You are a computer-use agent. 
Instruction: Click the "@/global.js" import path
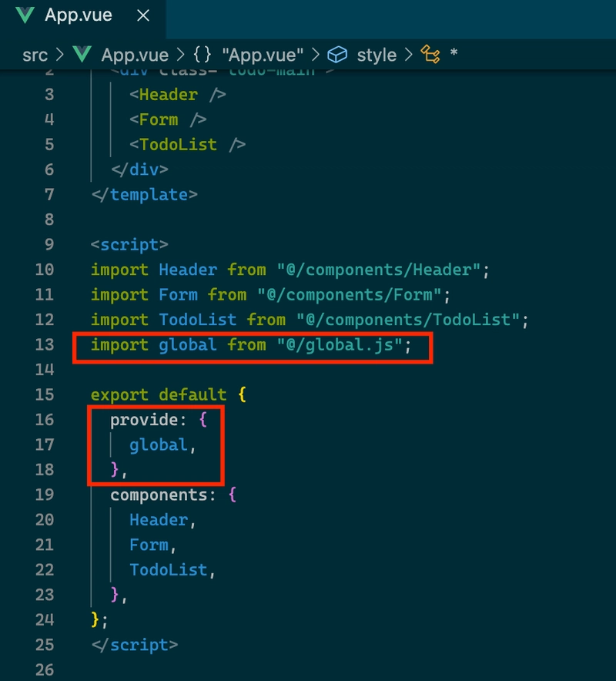point(340,345)
